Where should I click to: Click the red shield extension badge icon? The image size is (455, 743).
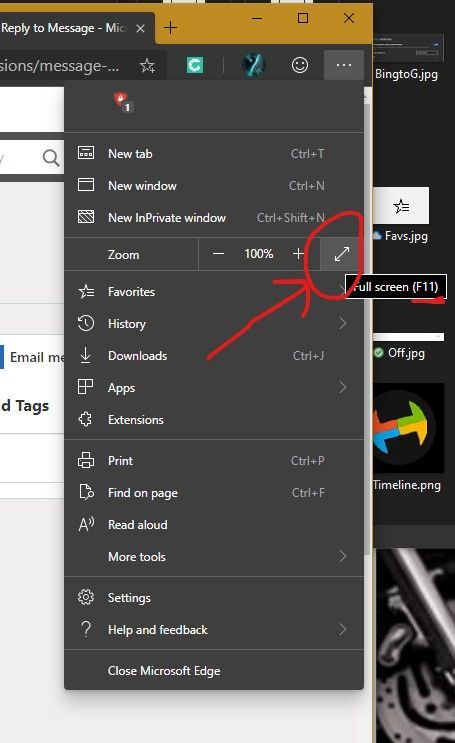point(123,102)
